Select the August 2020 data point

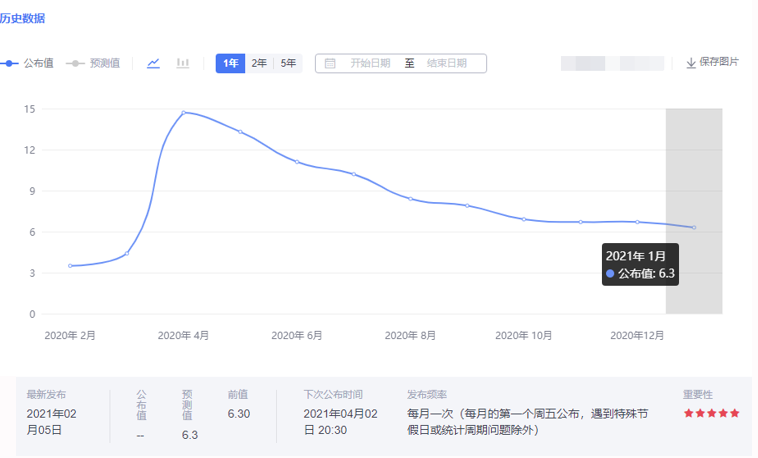click(410, 199)
